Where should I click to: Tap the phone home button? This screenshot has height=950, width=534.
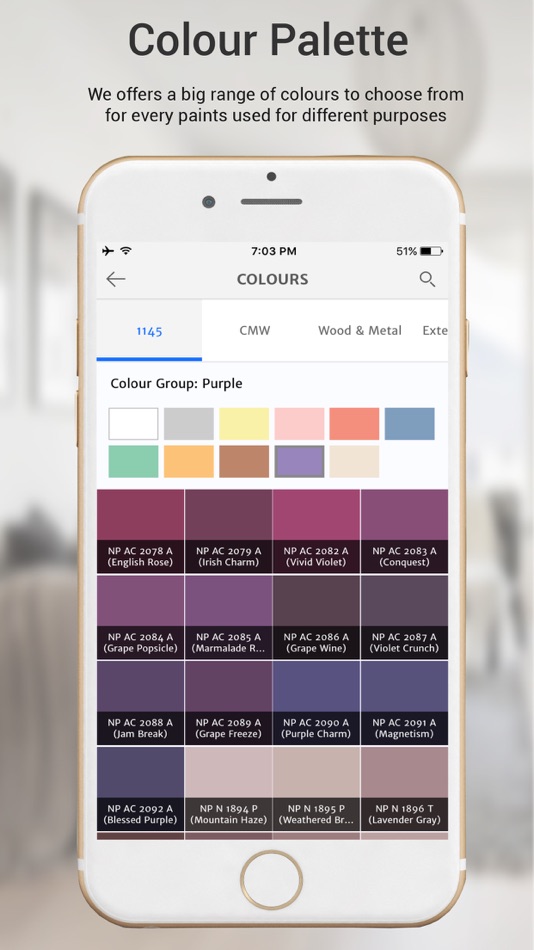(x=272, y=880)
